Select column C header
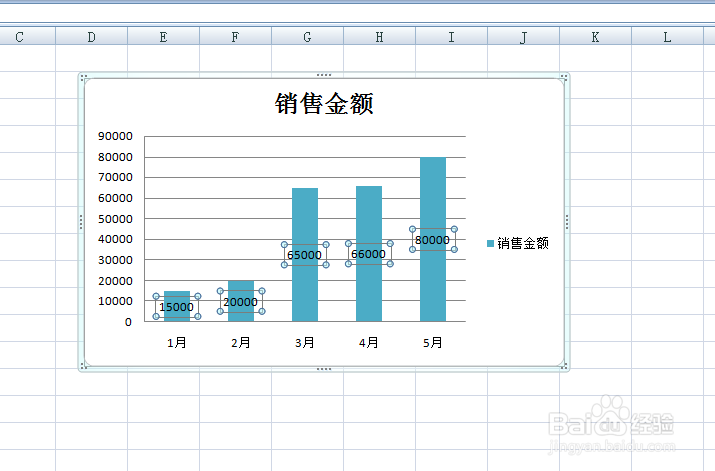Image resolution: width=715 pixels, height=471 pixels. coord(19,36)
